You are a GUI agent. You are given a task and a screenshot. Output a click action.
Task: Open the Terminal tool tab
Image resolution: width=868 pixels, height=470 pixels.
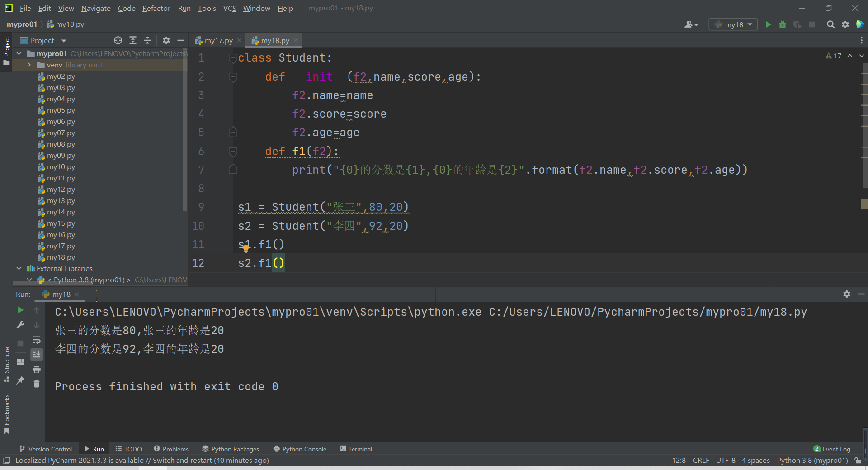(x=356, y=449)
